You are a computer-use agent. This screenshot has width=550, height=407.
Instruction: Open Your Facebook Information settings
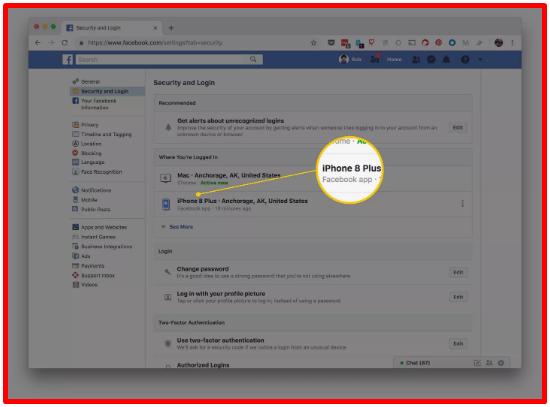[95, 104]
